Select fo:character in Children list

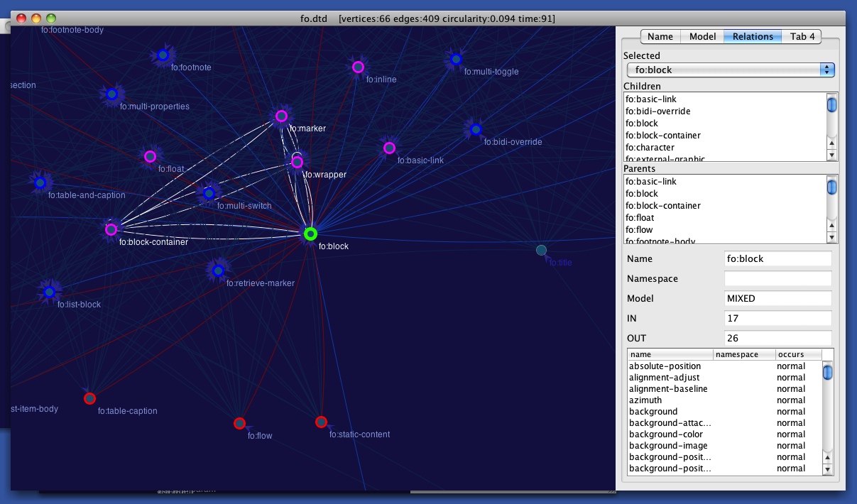coord(725,148)
